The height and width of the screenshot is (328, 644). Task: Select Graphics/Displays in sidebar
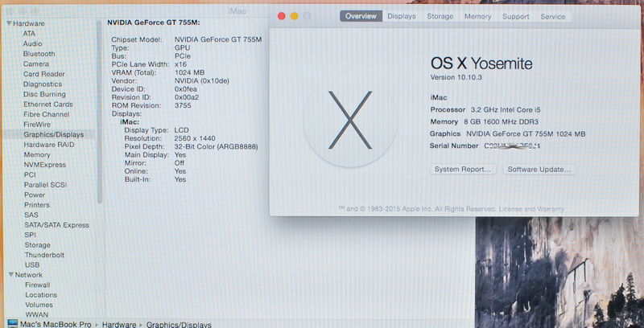pos(53,134)
